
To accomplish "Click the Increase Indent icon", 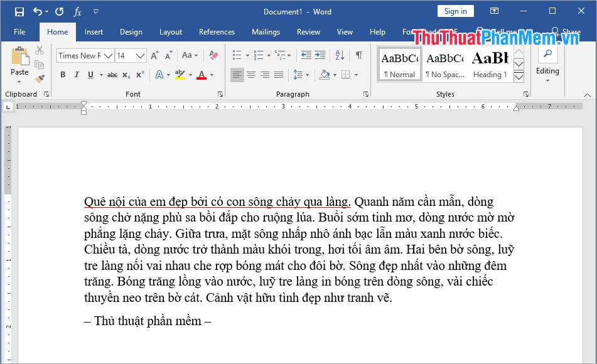I will 320,55.
